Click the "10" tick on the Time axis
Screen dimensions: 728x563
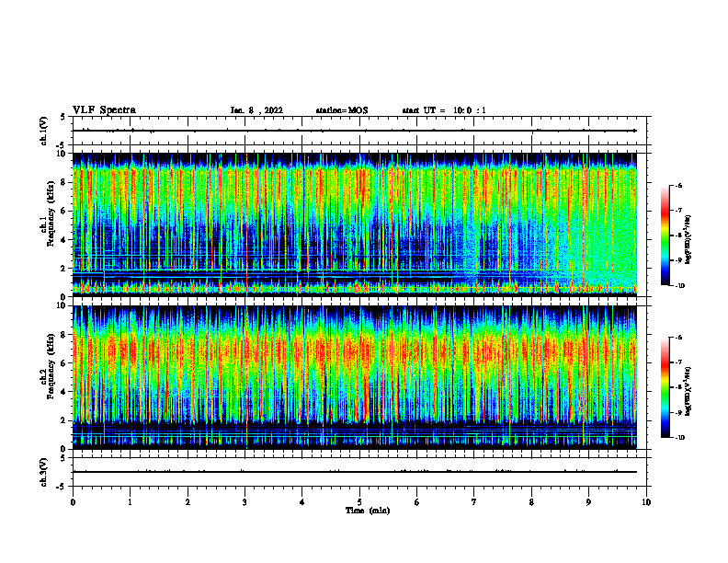pos(646,502)
